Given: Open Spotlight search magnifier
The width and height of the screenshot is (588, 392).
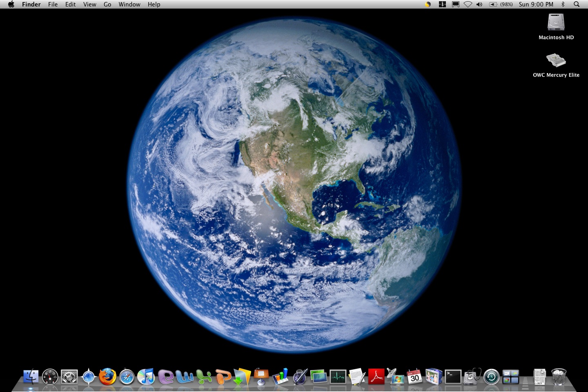Looking at the screenshot, I should click(577, 4).
